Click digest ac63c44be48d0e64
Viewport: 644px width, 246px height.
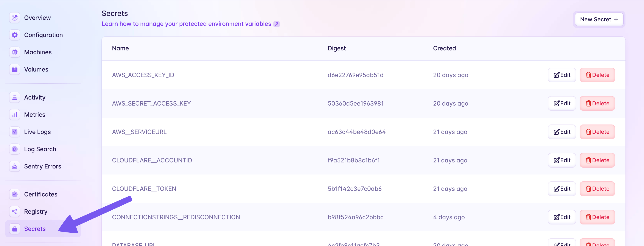tap(356, 132)
